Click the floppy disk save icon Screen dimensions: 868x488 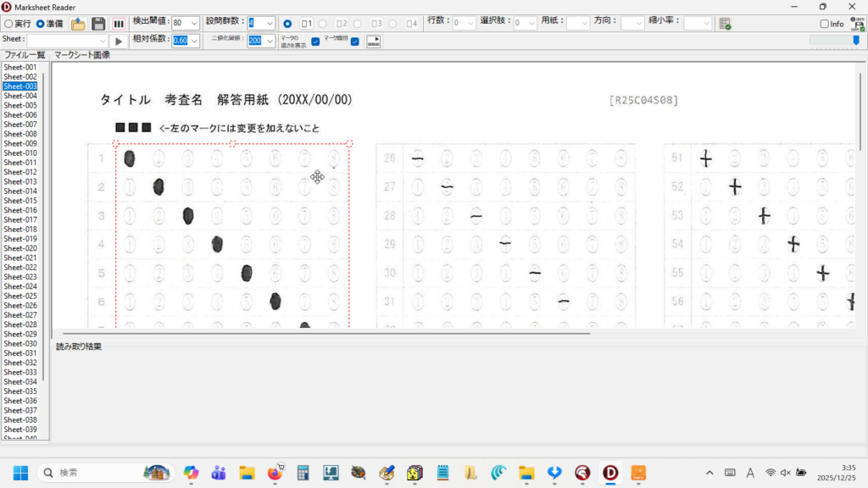pyautogui.click(x=98, y=24)
